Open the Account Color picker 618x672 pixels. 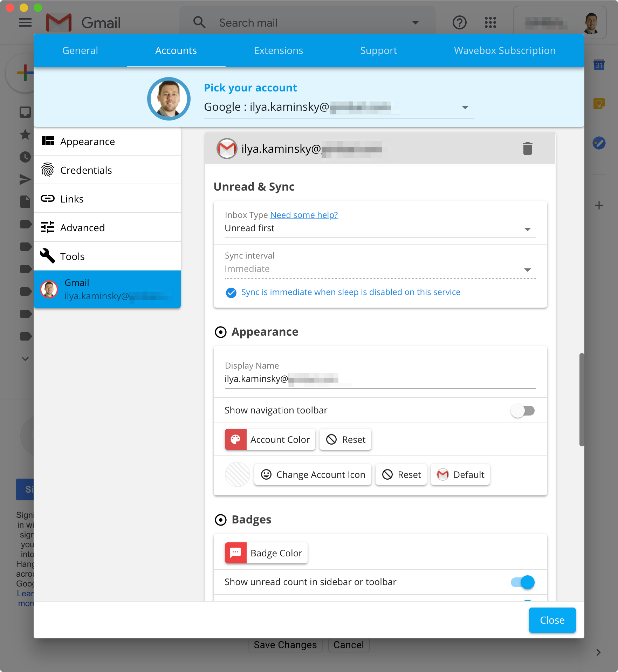pos(270,439)
